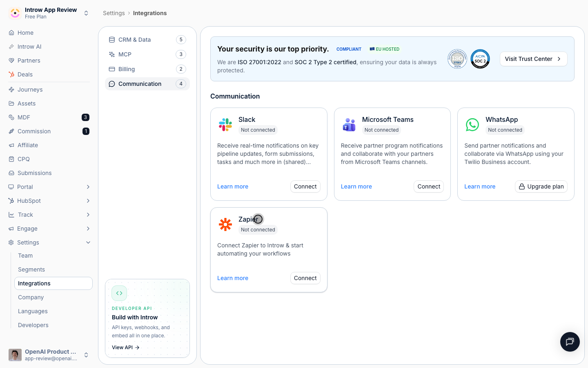
Task: Select the Communication category tab
Action: (x=147, y=84)
